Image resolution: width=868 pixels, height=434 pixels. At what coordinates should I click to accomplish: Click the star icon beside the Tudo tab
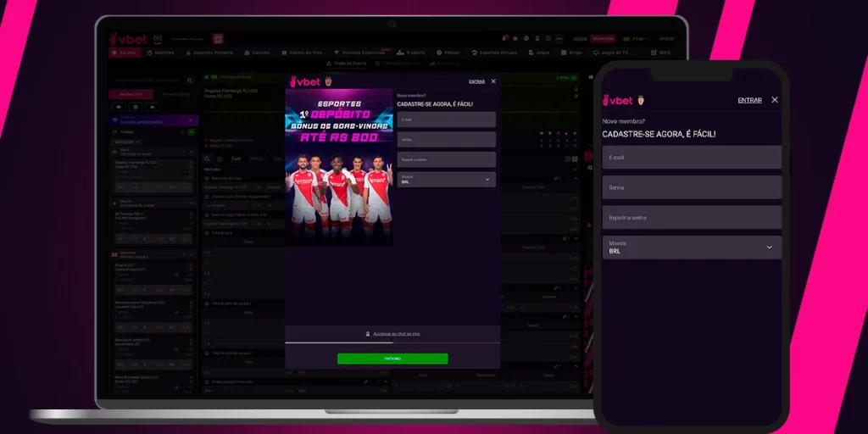(x=220, y=159)
